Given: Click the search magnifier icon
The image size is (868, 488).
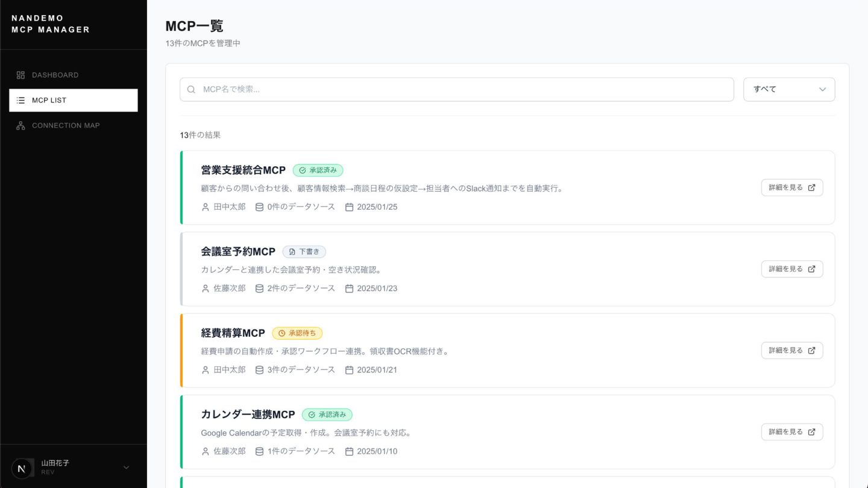Looking at the screenshot, I should [x=191, y=89].
